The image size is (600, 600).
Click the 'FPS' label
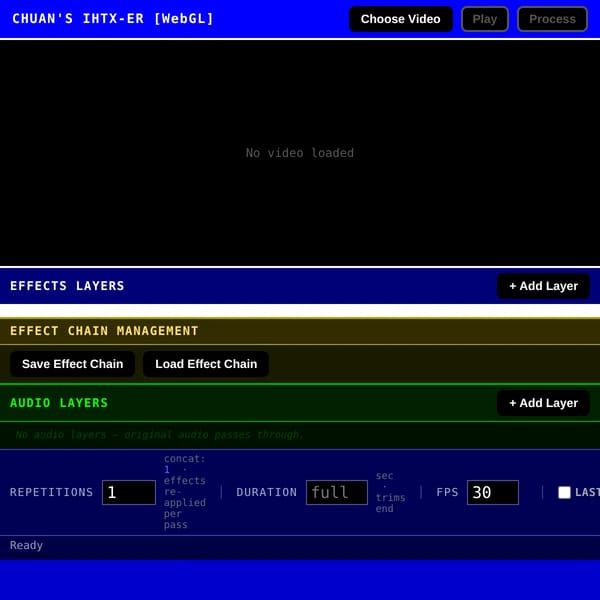pos(447,492)
